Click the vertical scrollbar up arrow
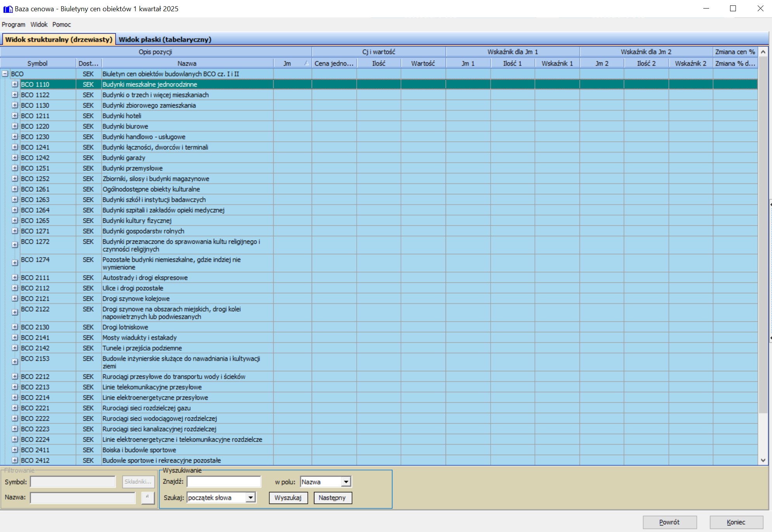Screen dimensions: 772x532 click(763, 52)
